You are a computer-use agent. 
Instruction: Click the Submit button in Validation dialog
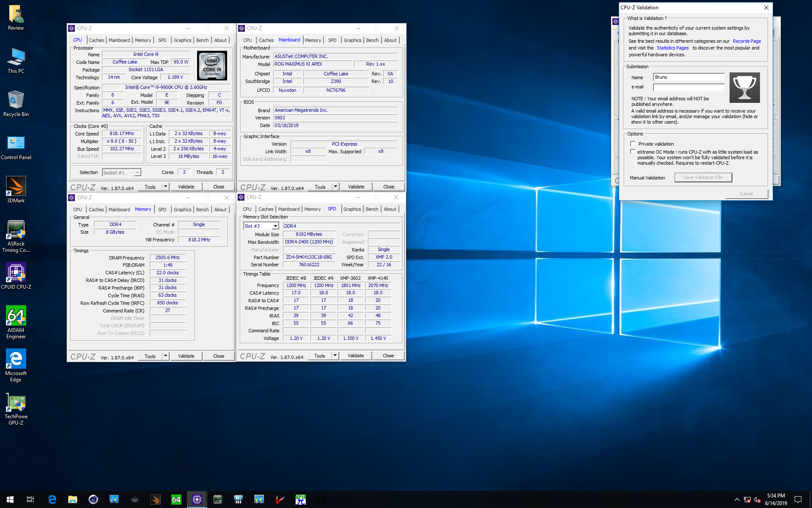[x=746, y=194]
